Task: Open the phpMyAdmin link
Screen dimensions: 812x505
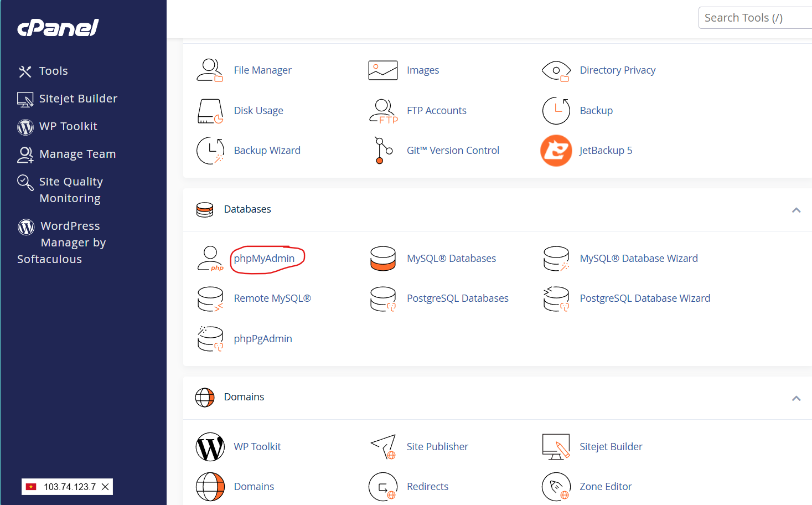Action: 264,259
